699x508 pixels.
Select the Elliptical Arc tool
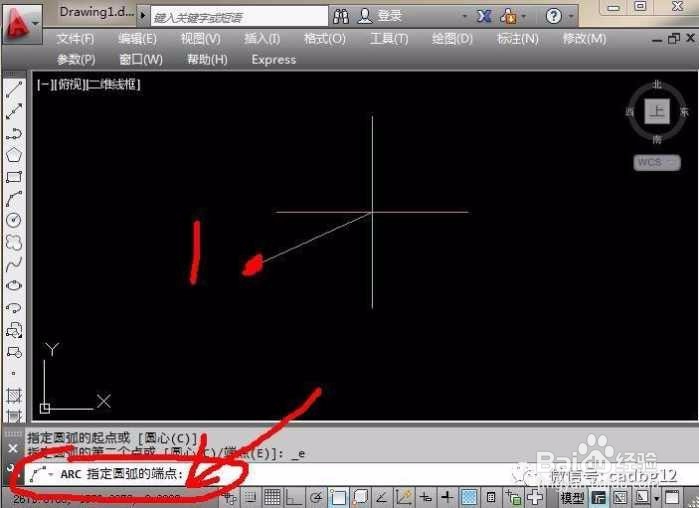14,308
